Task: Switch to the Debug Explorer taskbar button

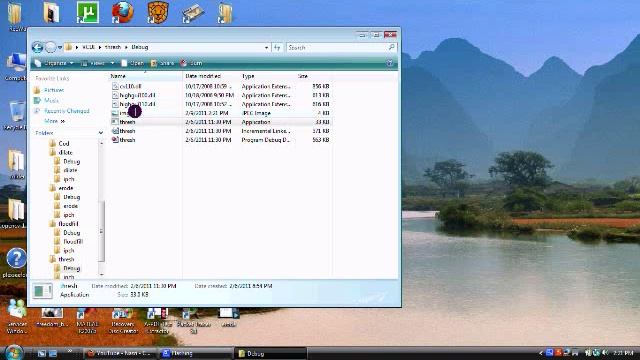Action: tap(270, 353)
